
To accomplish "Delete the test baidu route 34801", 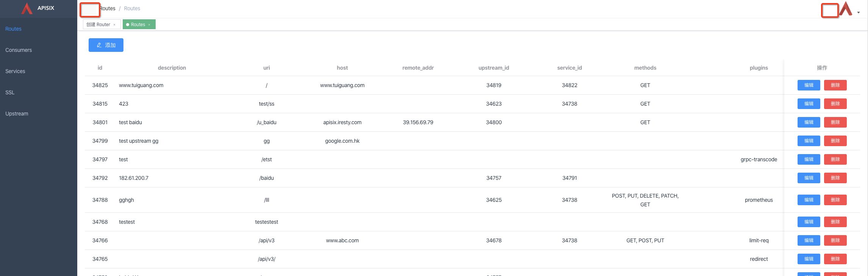I will [x=835, y=122].
